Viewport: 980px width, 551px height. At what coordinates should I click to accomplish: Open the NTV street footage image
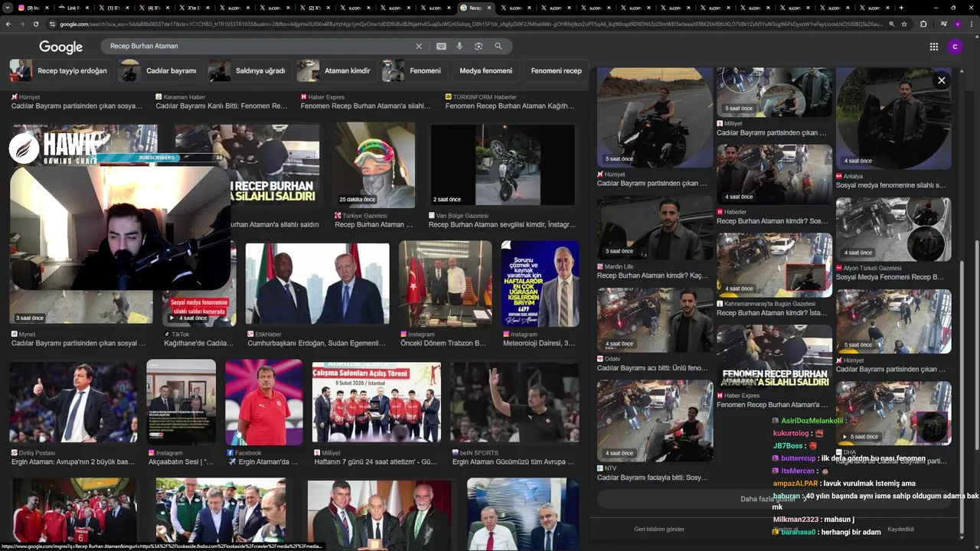tap(655, 421)
